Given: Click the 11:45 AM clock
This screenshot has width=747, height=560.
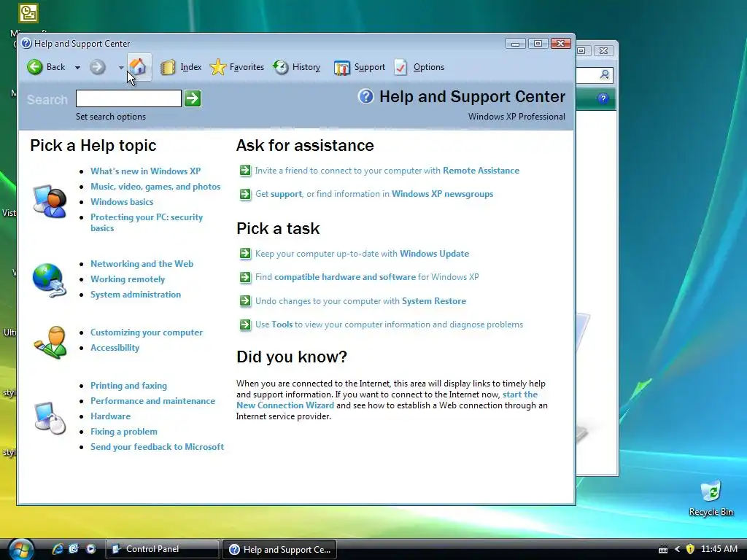Looking at the screenshot, I should tap(719, 549).
